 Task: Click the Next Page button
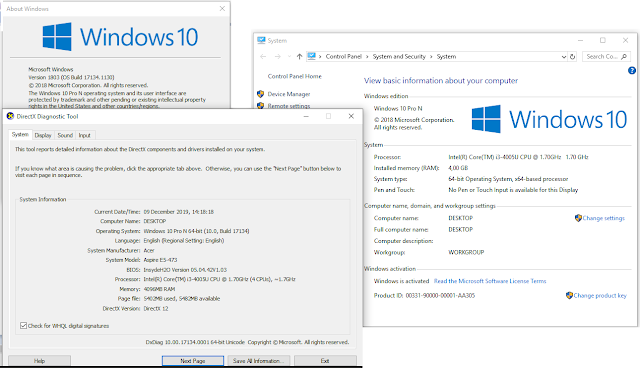pos(193,361)
